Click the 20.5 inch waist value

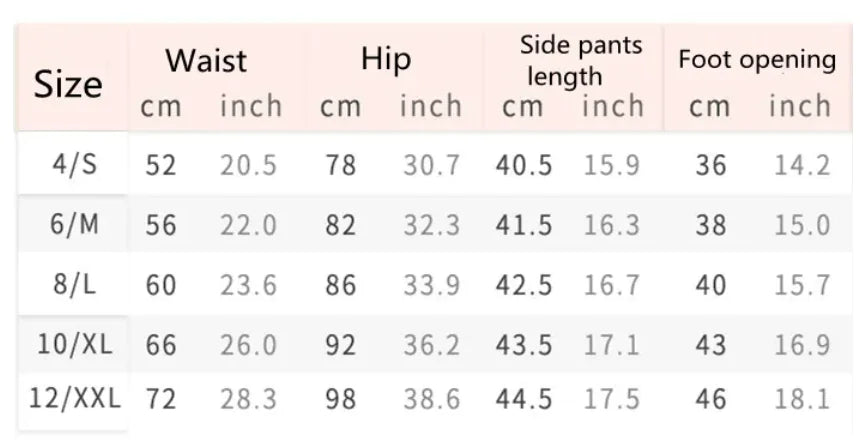click(249, 165)
